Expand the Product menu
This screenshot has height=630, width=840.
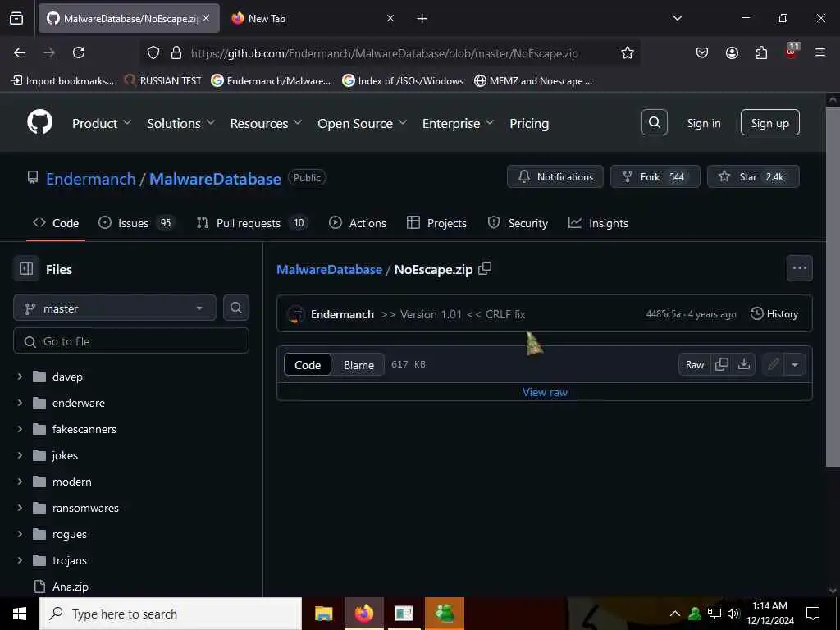coord(102,123)
